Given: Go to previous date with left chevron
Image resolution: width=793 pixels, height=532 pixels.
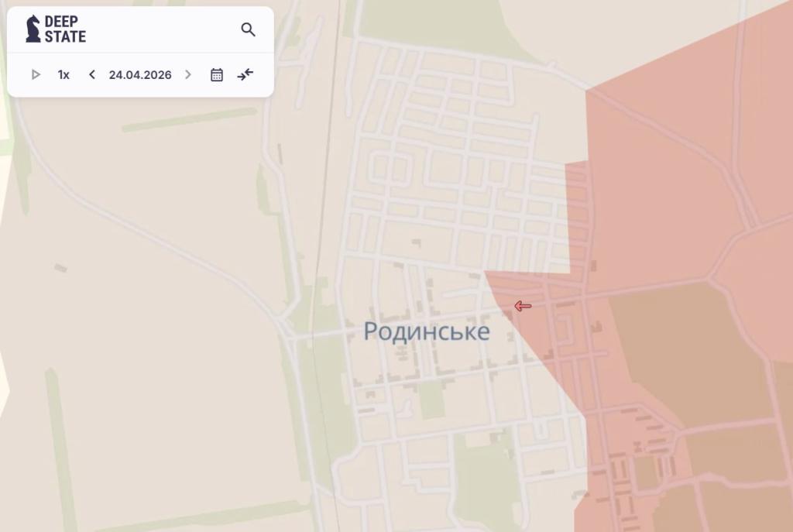Looking at the screenshot, I should tap(92, 75).
